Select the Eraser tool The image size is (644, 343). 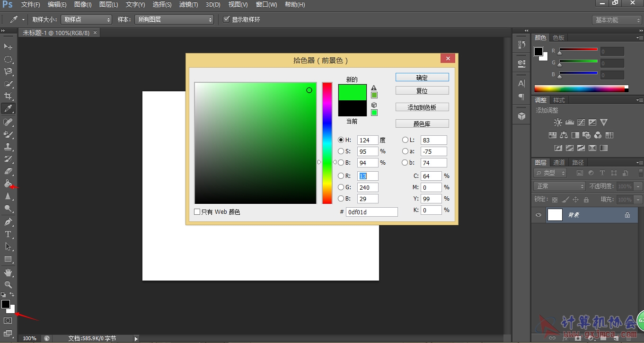coord(8,171)
